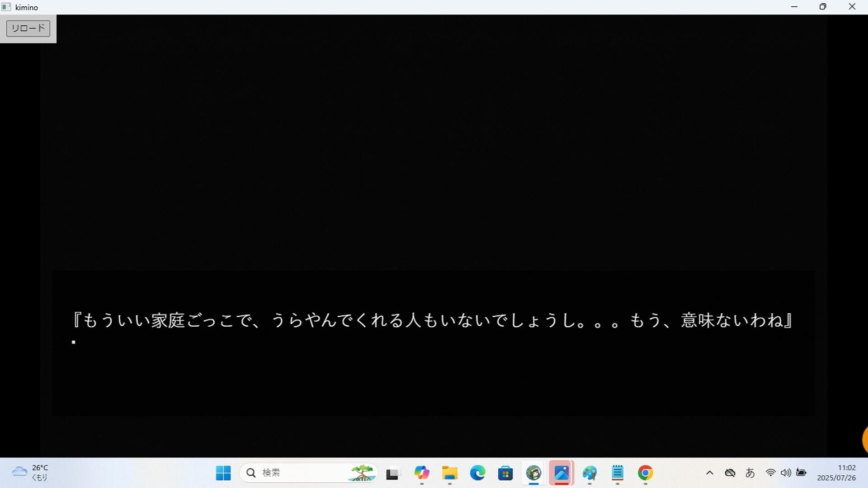The image size is (868, 488).
Task: Open File Explorer from the taskbar
Action: [x=449, y=473]
